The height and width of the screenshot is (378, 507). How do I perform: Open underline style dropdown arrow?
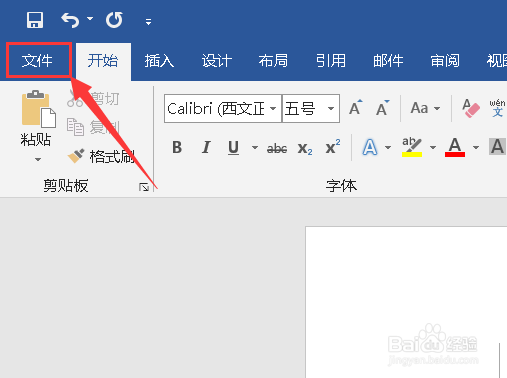255,147
